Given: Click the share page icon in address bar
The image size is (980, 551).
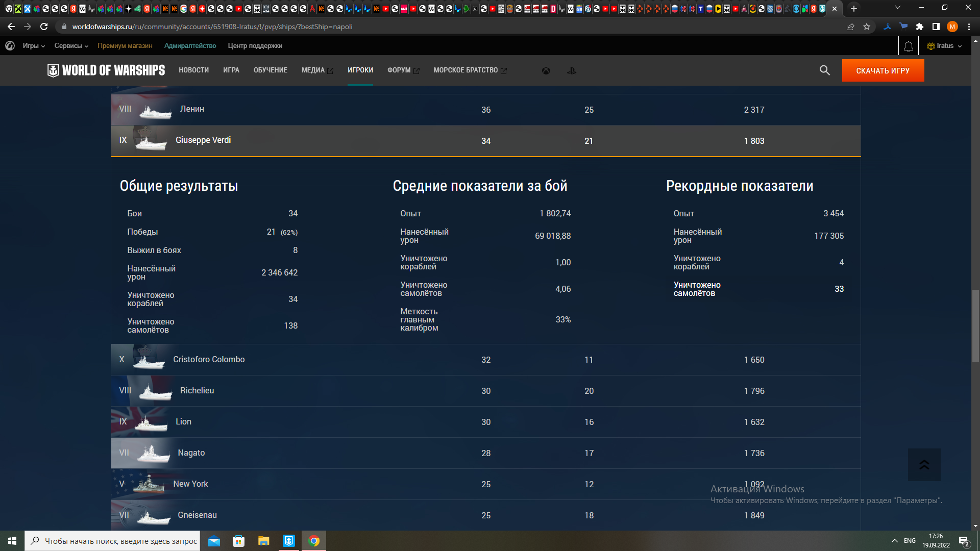Looking at the screenshot, I should 850,27.
